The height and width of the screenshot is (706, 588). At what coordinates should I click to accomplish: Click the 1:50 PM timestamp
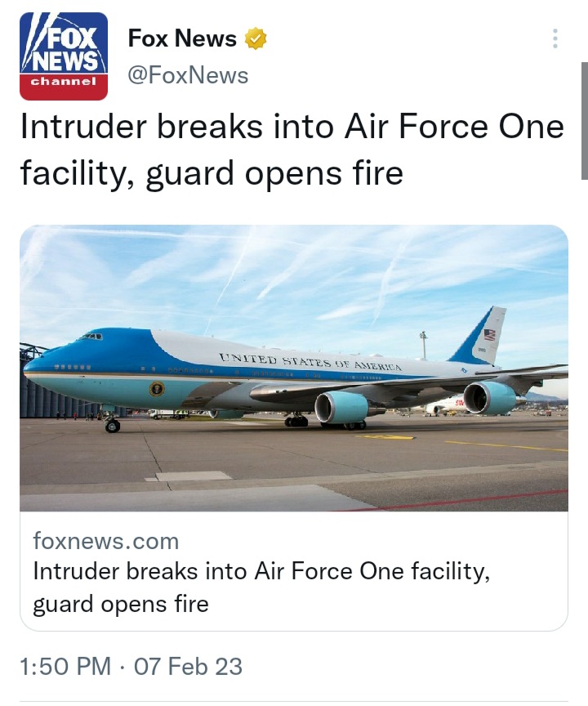point(65,667)
